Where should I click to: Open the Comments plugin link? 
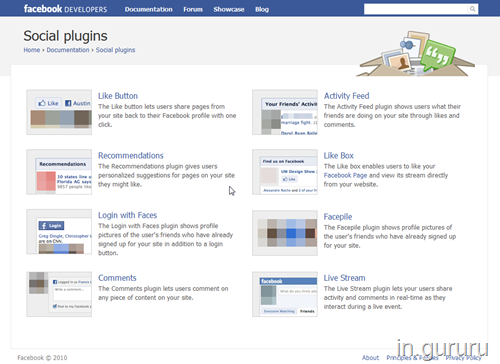(x=117, y=278)
